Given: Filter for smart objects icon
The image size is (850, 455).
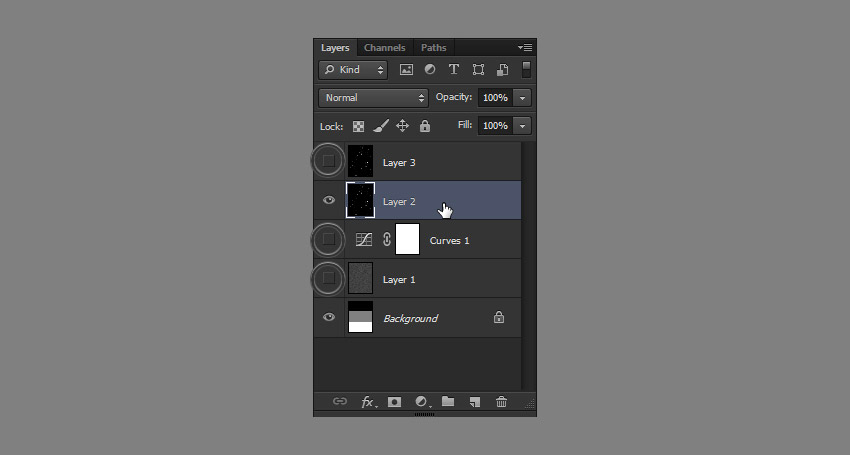Looking at the screenshot, I should [x=503, y=69].
